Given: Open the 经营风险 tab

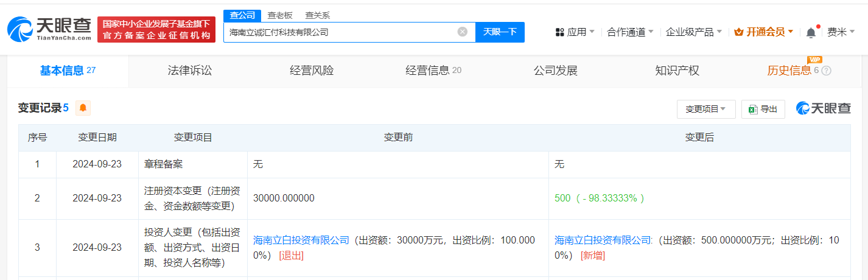Looking at the screenshot, I should [x=312, y=71].
